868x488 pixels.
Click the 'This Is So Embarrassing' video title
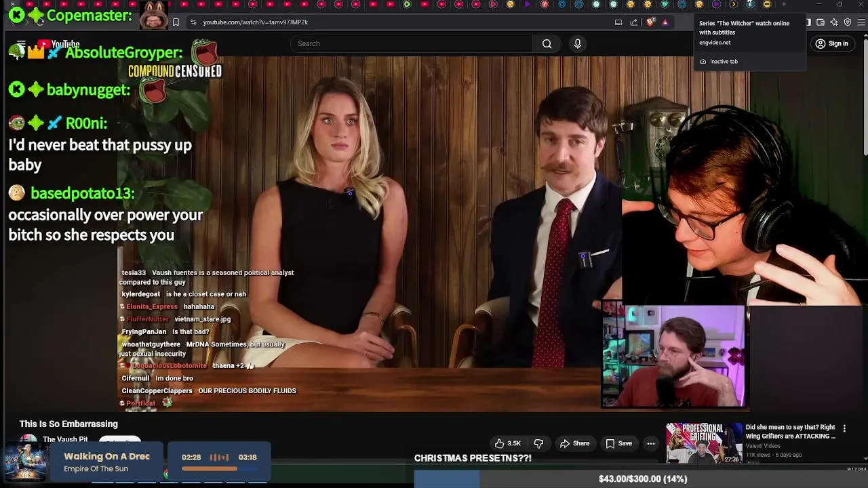68,424
